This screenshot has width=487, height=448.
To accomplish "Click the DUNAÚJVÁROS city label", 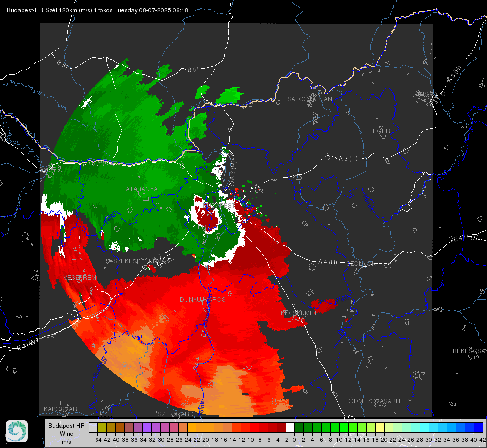I will click(x=202, y=299).
